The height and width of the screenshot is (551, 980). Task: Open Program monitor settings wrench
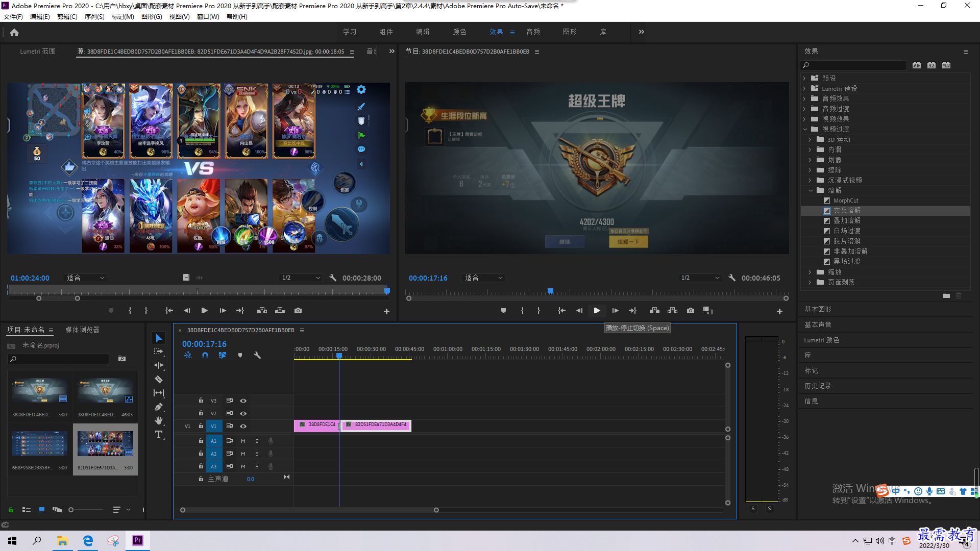732,278
